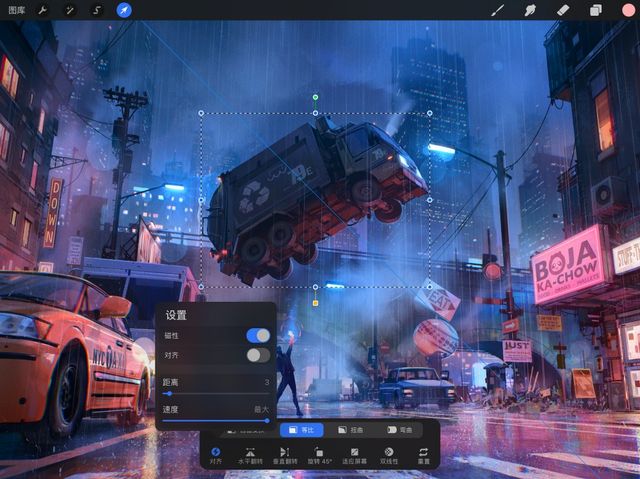
Task: Toggle the 磁性 magnetics switch
Action: point(258,335)
